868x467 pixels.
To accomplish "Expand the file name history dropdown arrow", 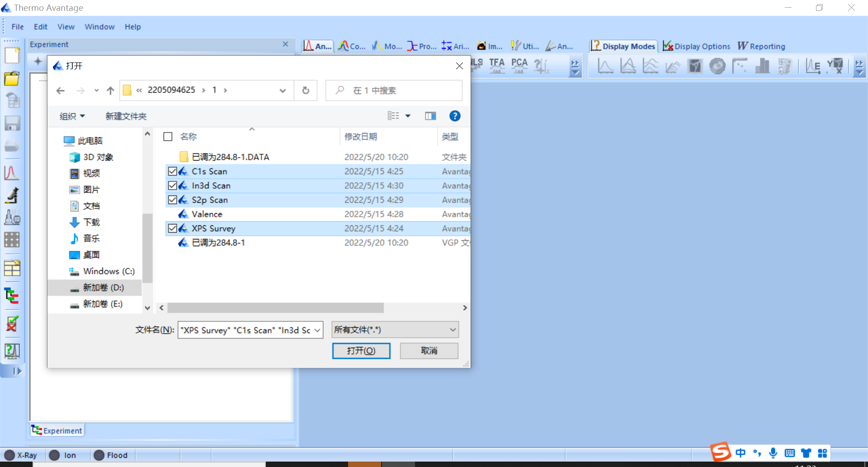I will [318, 330].
